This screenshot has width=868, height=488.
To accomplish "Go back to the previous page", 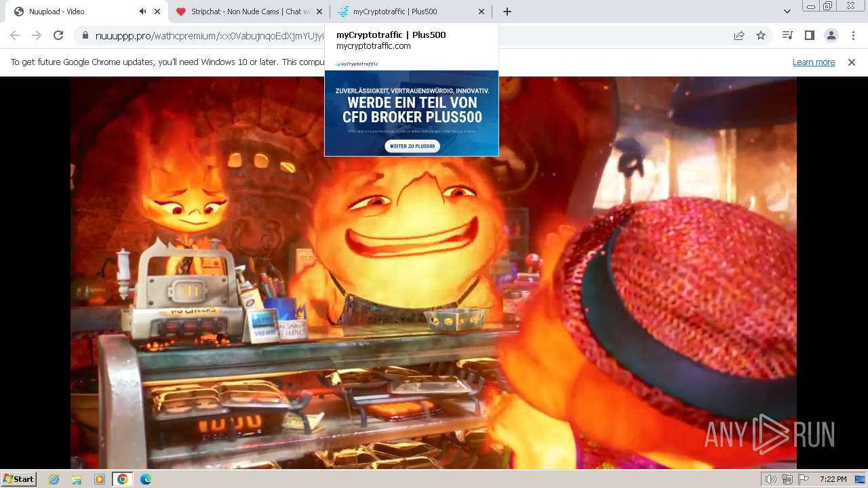I will pos(15,36).
